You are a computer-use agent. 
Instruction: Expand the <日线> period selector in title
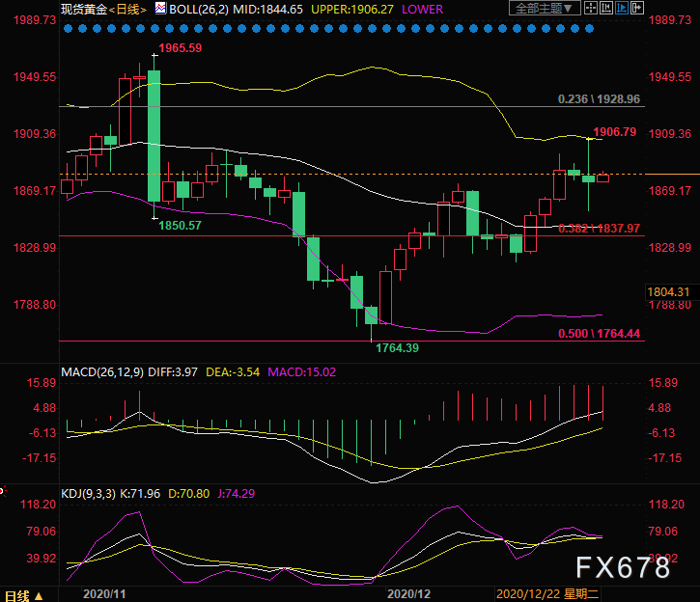[127, 9]
